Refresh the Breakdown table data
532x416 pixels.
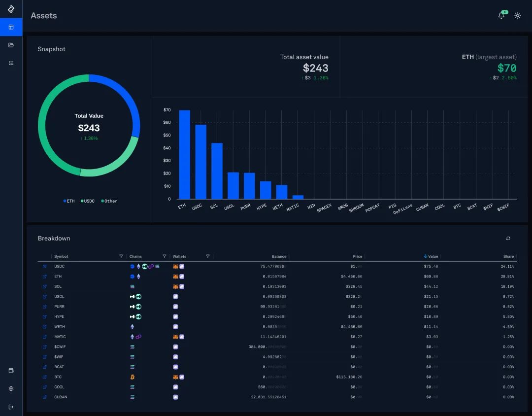[x=508, y=238]
